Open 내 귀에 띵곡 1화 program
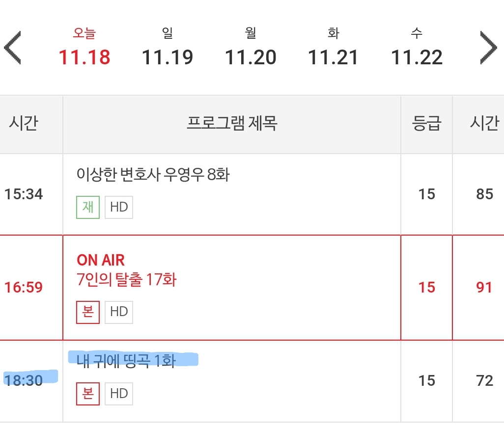This screenshot has width=504, height=428. point(126,361)
